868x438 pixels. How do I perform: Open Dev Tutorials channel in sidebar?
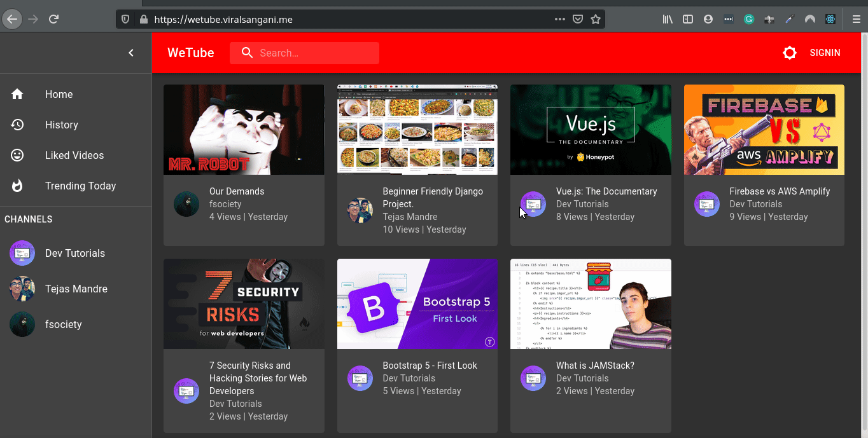tap(76, 253)
